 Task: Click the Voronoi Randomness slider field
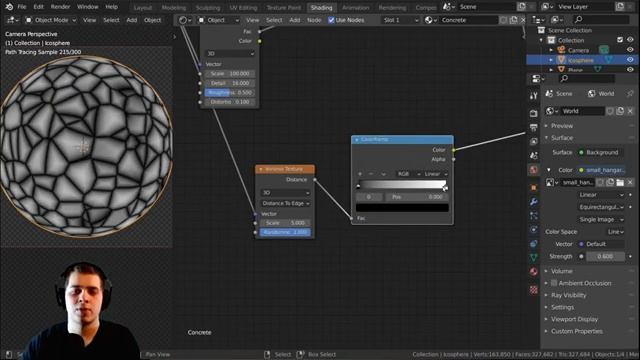click(x=285, y=232)
